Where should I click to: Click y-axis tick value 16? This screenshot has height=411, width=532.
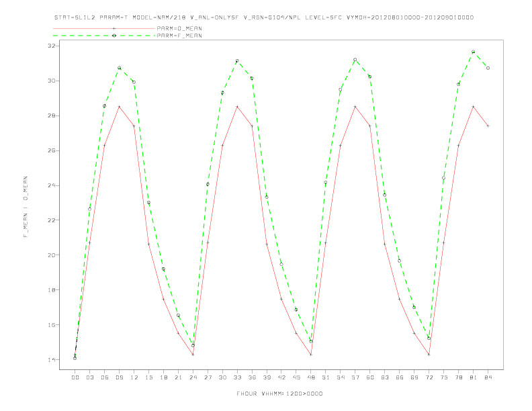point(51,325)
